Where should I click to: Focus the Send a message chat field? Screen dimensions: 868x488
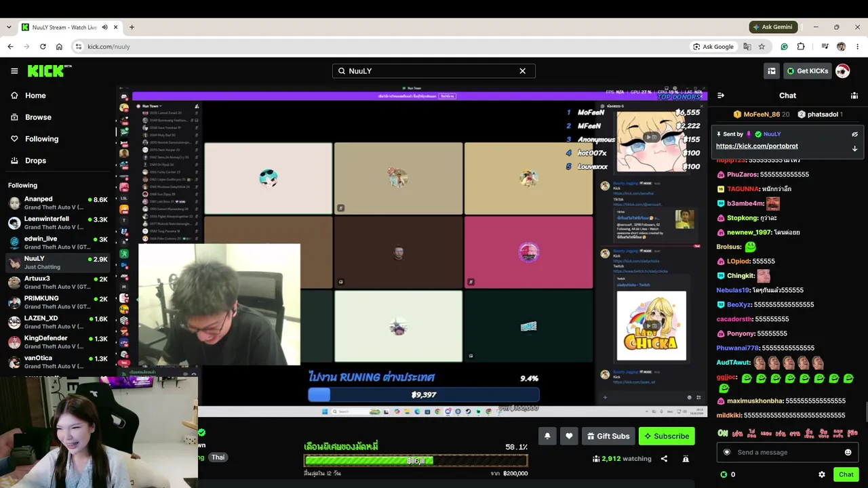click(x=787, y=452)
